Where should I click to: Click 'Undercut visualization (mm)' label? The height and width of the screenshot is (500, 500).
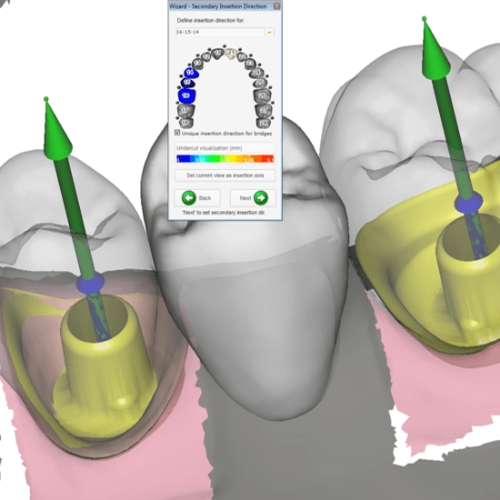209,148
